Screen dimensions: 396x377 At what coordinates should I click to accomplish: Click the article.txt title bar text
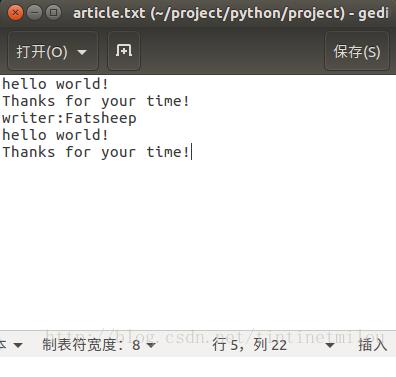pyautogui.click(x=231, y=13)
